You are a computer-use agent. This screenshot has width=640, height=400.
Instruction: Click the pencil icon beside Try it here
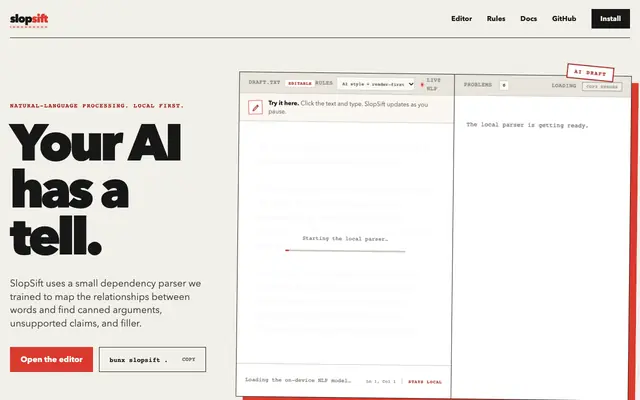pyautogui.click(x=256, y=108)
